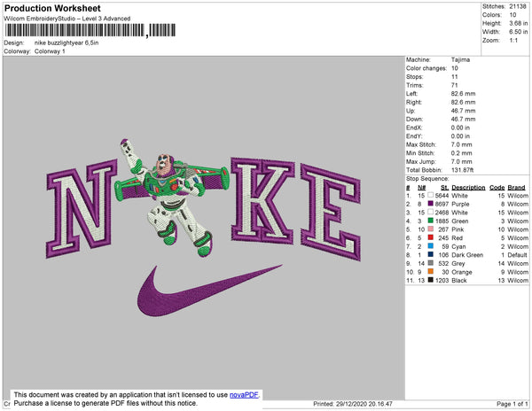Click the Red color swatch in stop sequence
The width and height of the screenshot is (532, 411).
pos(431,237)
